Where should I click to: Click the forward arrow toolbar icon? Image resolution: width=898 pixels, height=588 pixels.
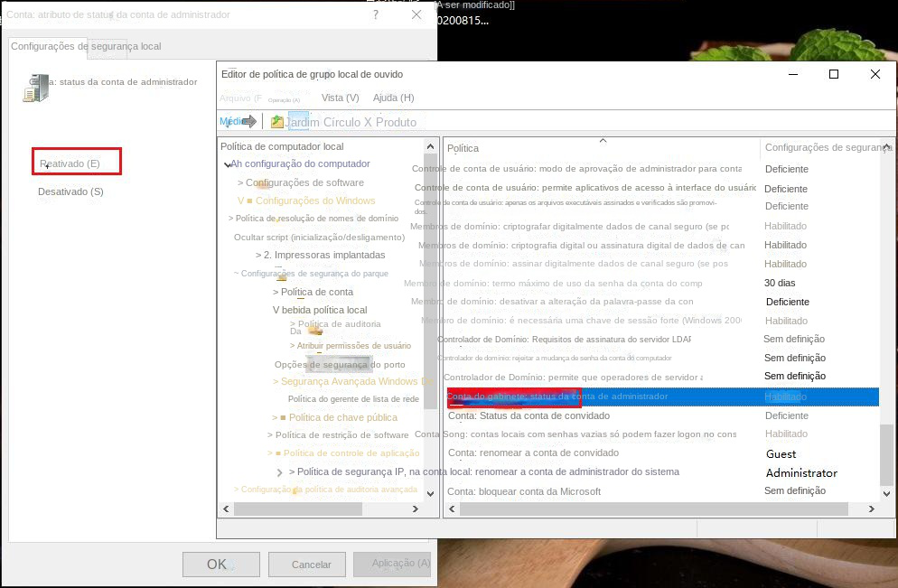tap(249, 122)
